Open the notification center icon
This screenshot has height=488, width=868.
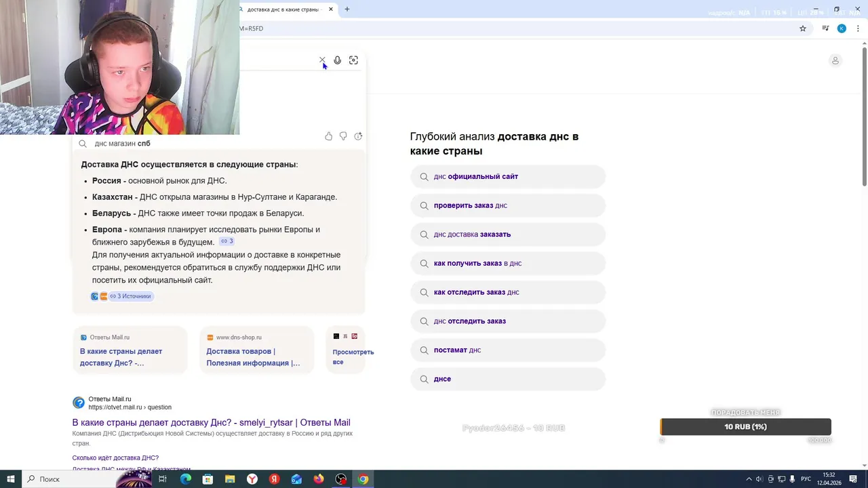point(853,479)
